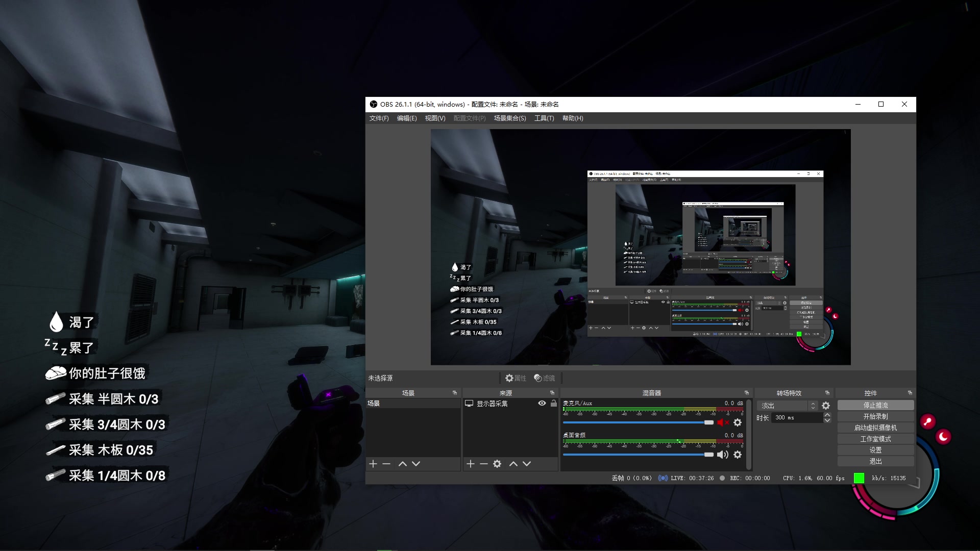The height and width of the screenshot is (551, 980).
Task: Move source down in the 来源 list
Action: (527, 464)
